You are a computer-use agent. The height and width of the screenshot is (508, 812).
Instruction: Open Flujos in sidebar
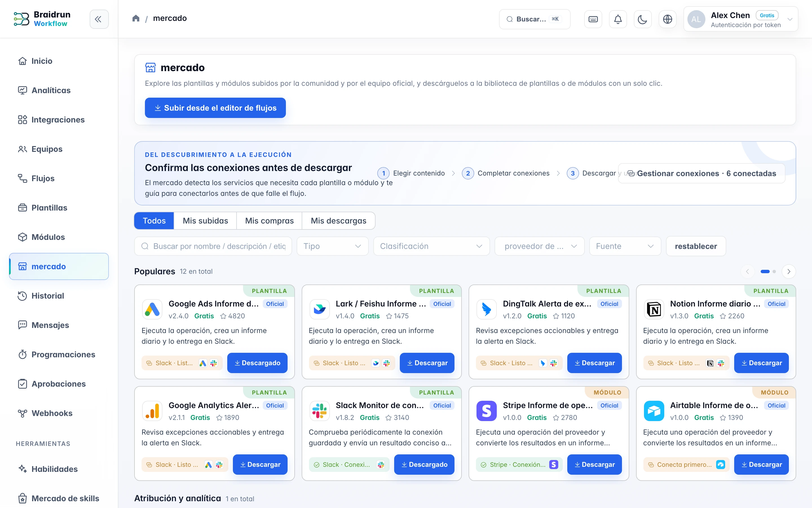click(x=59, y=178)
